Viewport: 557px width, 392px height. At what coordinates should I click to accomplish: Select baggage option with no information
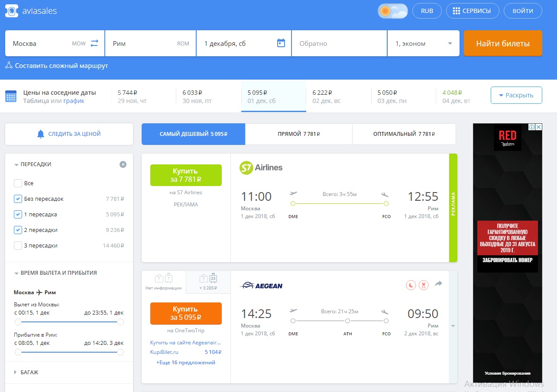pos(164,282)
